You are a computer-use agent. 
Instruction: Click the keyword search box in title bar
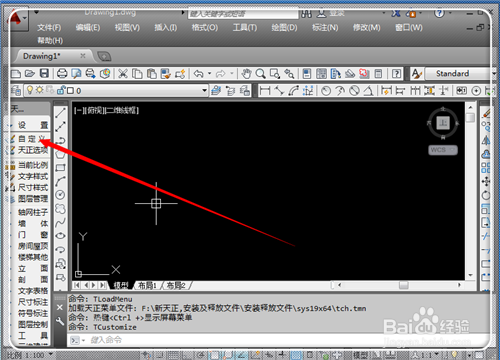click(243, 14)
